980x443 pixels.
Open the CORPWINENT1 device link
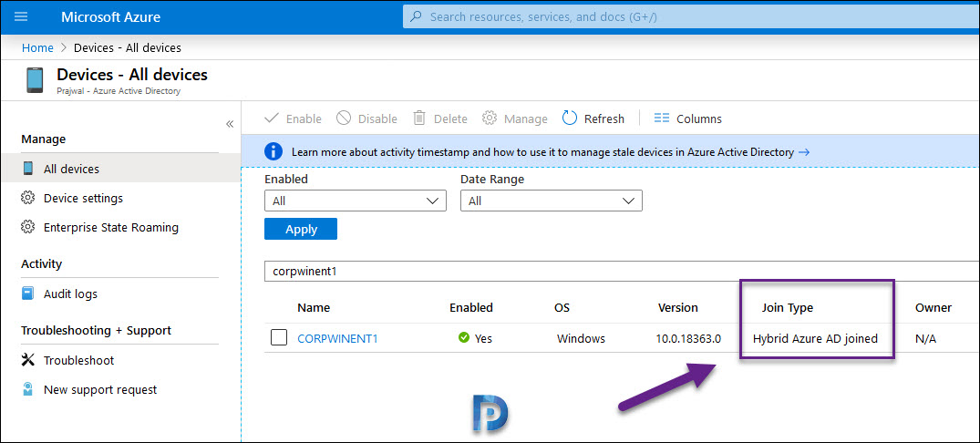337,339
